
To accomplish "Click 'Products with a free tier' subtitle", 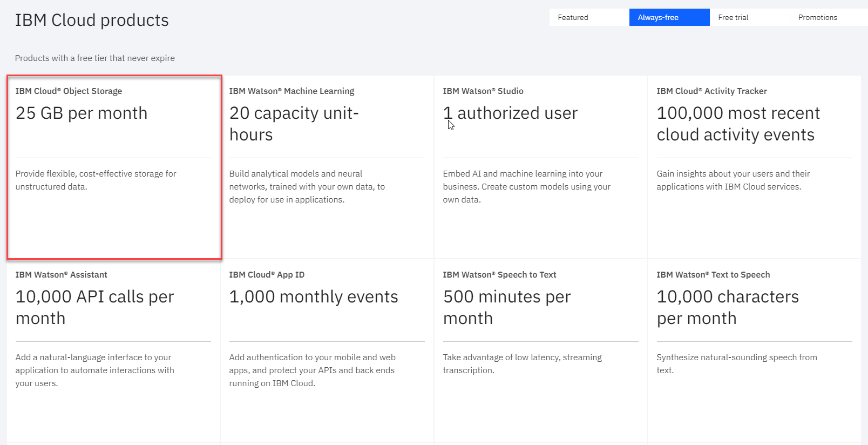I will pos(95,58).
